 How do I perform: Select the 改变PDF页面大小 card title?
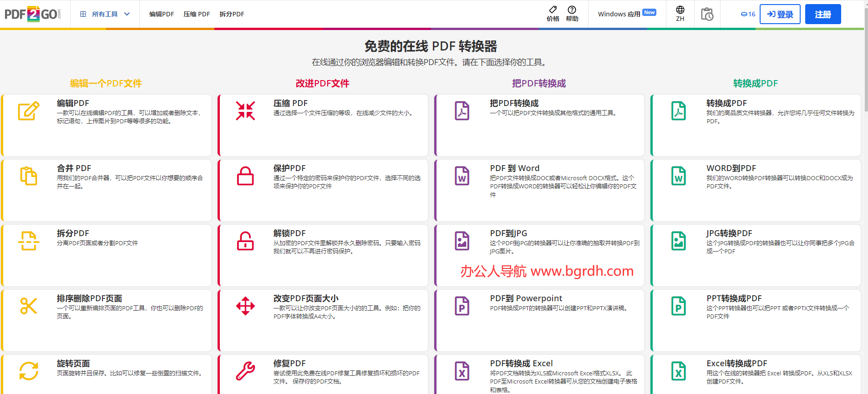point(306,298)
